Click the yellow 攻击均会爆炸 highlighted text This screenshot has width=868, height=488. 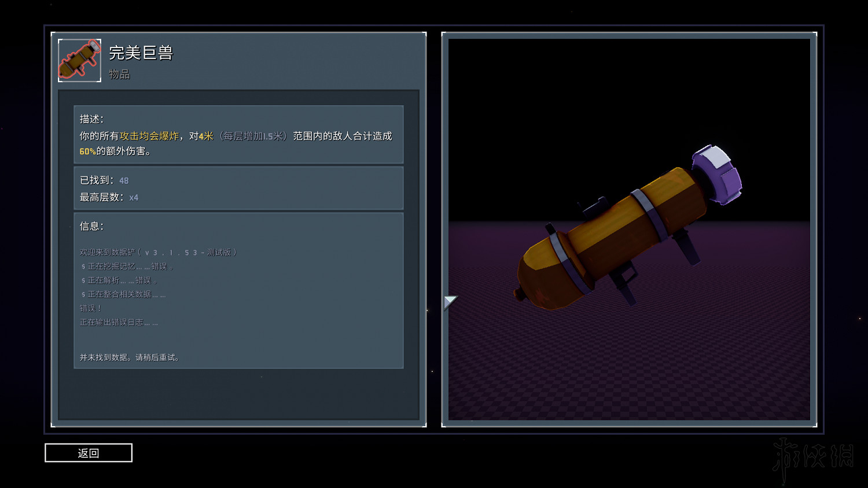click(x=149, y=136)
